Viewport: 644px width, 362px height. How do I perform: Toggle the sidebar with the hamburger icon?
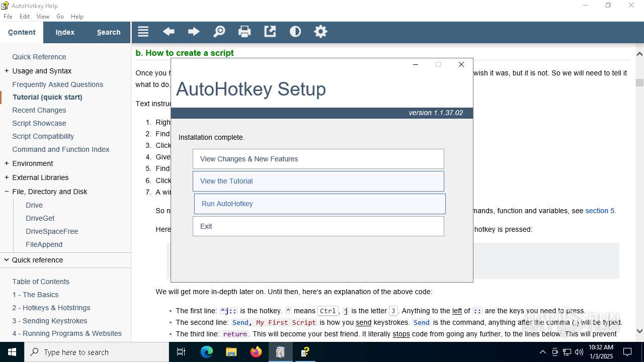[143, 32]
